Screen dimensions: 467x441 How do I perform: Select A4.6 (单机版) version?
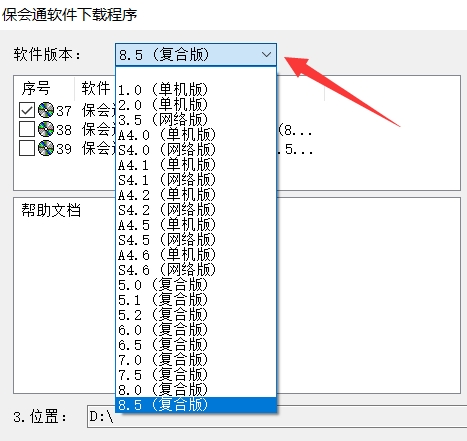pyautogui.click(x=196, y=254)
